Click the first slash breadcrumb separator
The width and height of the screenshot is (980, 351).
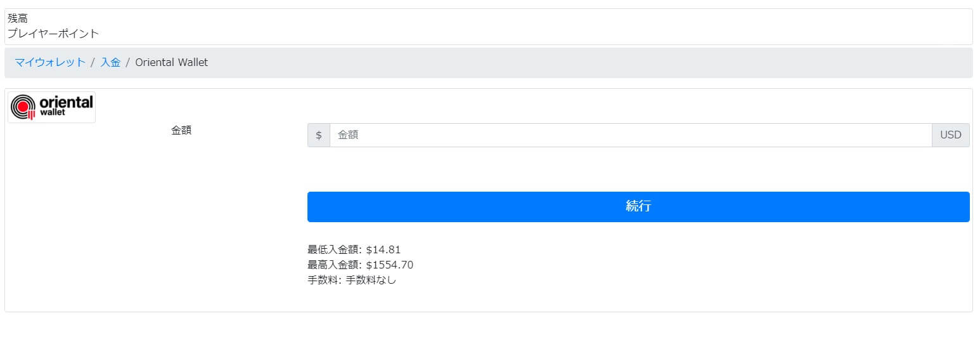pos(93,62)
